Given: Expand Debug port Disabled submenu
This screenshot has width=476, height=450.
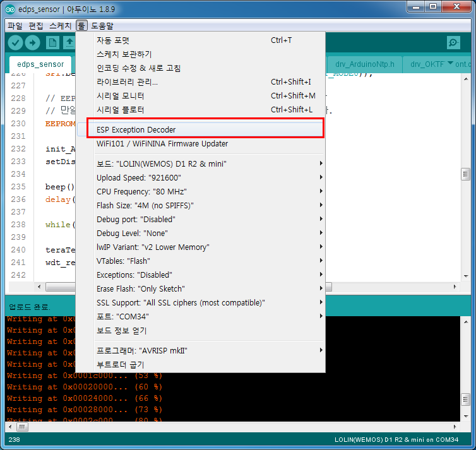Looking at the screenshot, I should point(201,220).
